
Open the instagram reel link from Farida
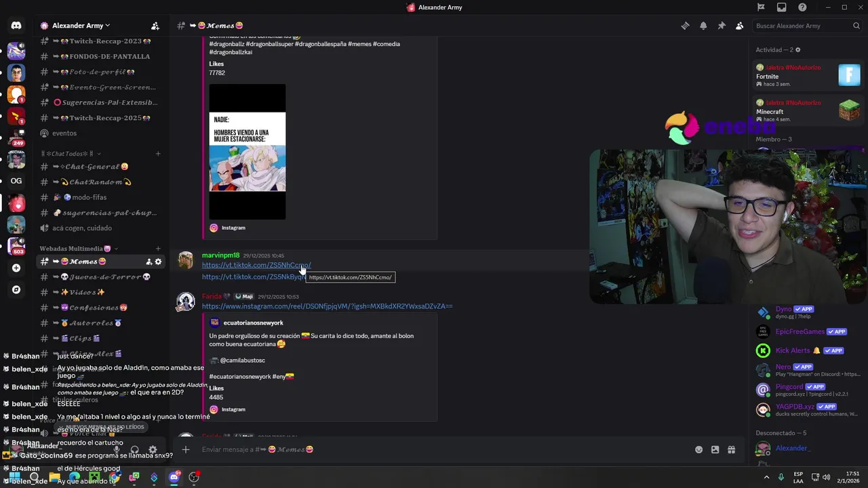(327, 306)
